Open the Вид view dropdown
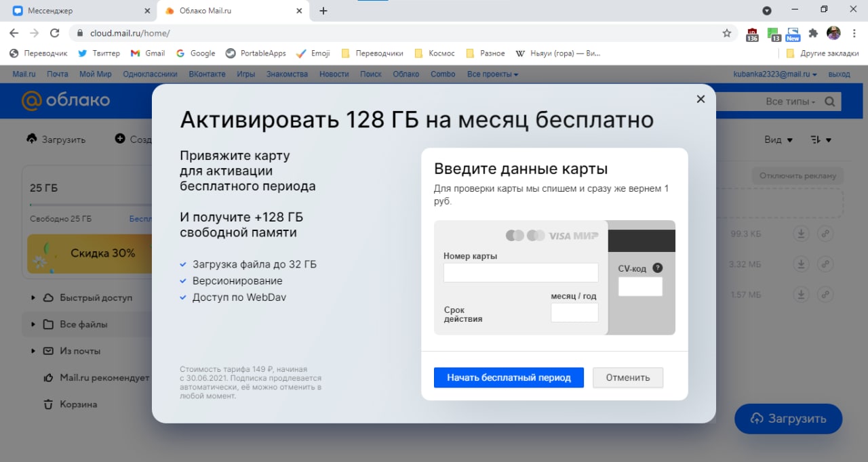868x462 pixels. [778, 140]
